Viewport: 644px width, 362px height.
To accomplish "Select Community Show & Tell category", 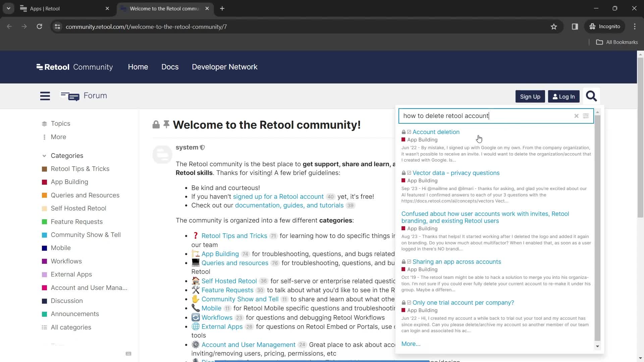I will [x=86, y=235].
